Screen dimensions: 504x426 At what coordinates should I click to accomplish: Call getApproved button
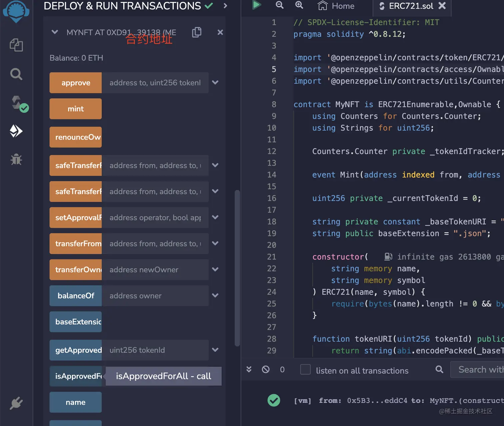coord(76,350)
